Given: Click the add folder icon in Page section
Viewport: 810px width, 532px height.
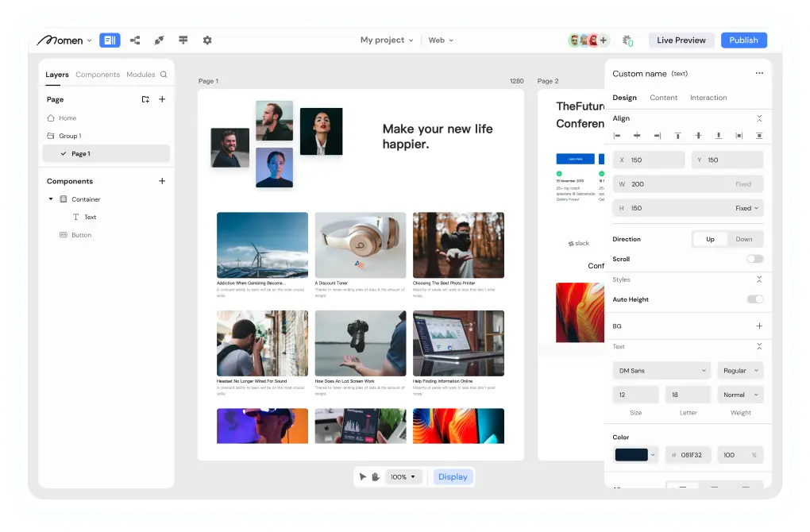Looking at the screenshot, I should coord(145,99).
